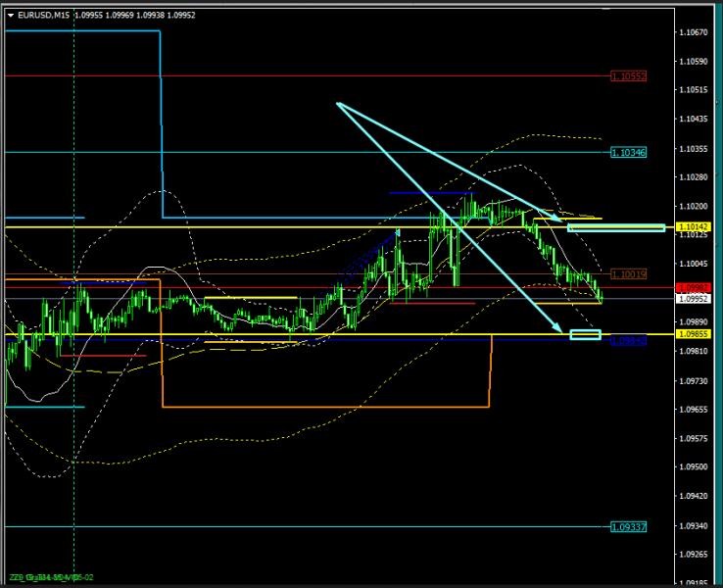This screenshot has height=588, width=723.
Task: Select the cyan 1.10346 price level label
Action: (x=628, y=152)
